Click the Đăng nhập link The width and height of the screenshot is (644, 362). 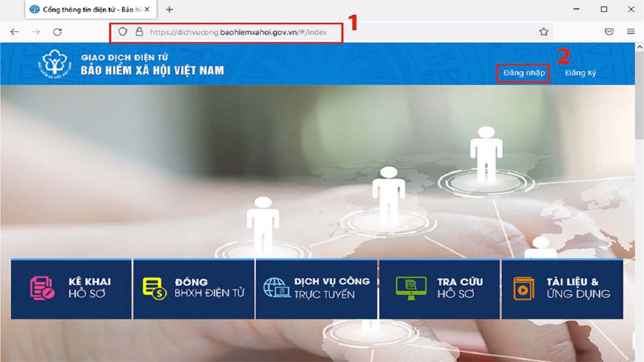(523, 72)
